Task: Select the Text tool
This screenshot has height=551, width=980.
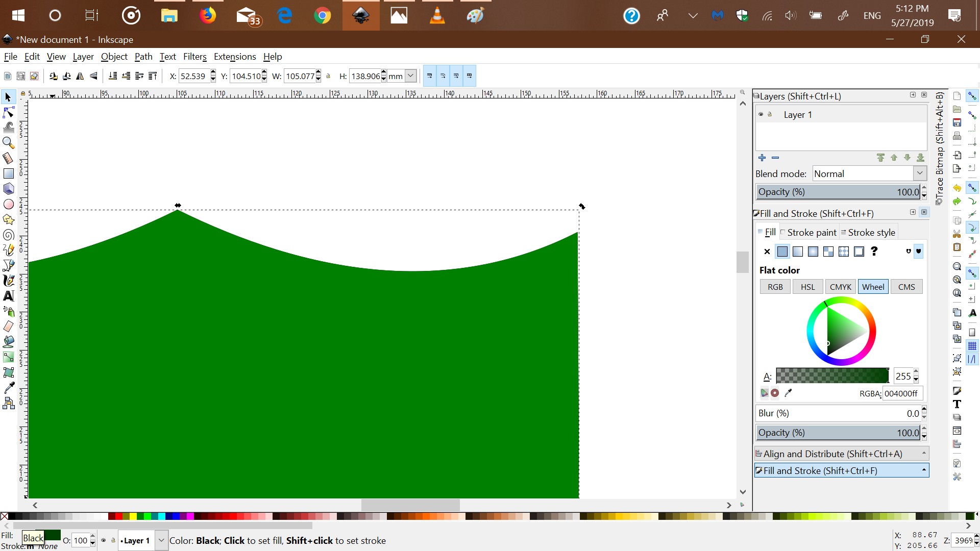Action: 9,296
